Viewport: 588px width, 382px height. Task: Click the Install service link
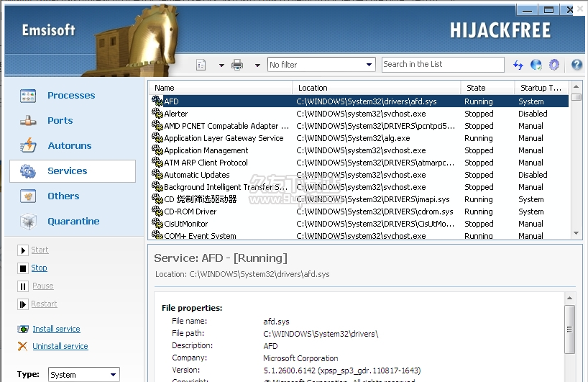point(56,329)
